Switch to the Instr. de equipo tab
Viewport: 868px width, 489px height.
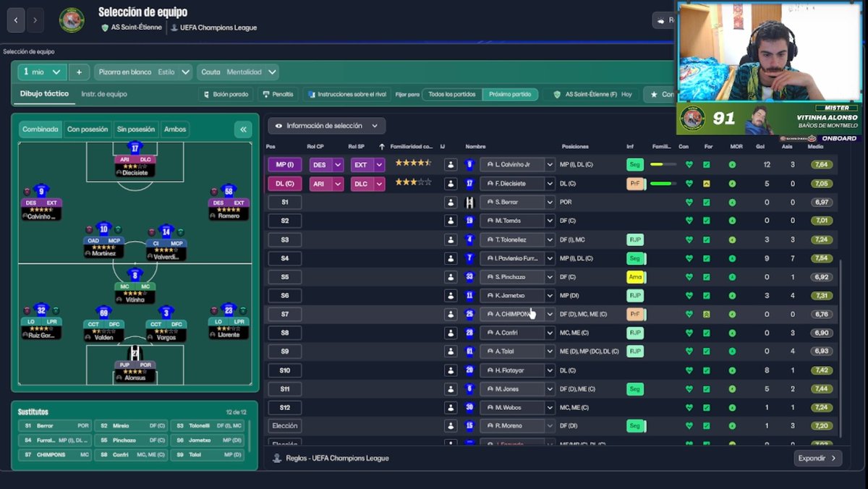click(104, 94)
